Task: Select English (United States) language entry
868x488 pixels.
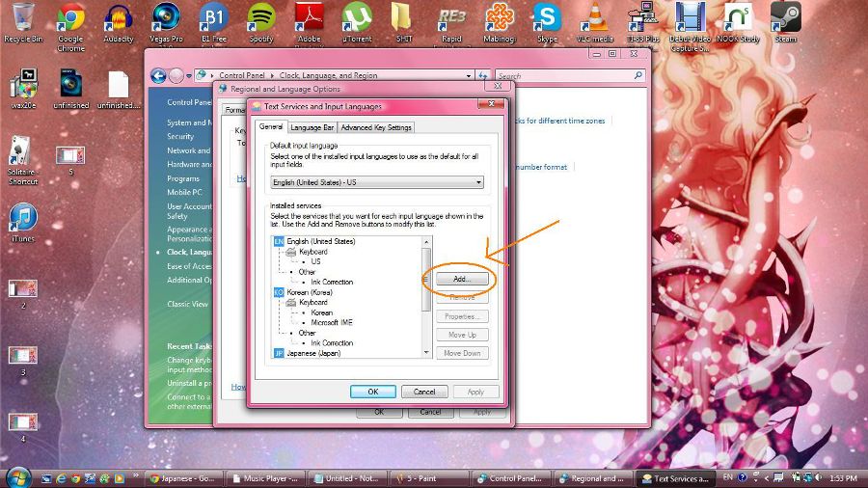Action: (320, 241)
